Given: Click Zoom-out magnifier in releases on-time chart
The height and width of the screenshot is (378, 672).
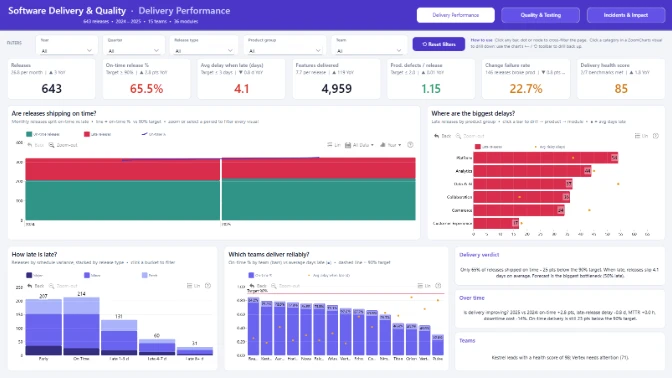Looking at the screenshot, I should tap(63, 145).
